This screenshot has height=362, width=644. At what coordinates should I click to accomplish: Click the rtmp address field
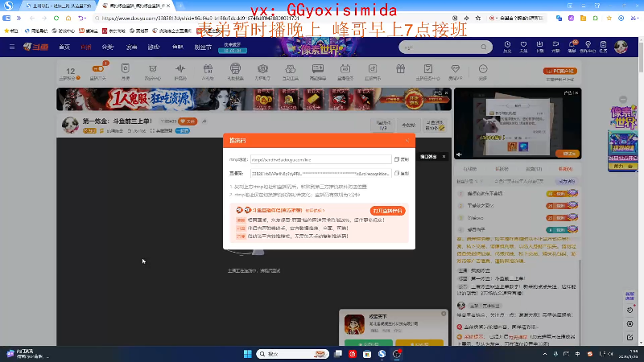(320, 159)
